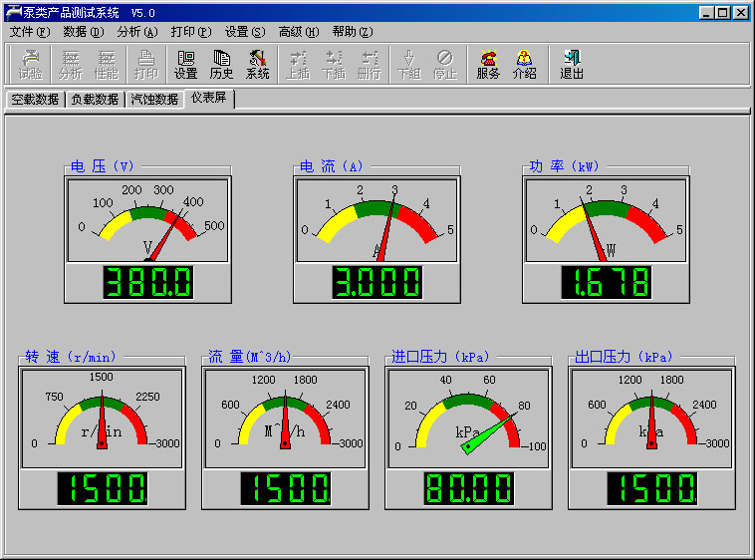Click the 功率 (kW) analog gauge dial
755x560 pixels.
(x=607, y=220)
